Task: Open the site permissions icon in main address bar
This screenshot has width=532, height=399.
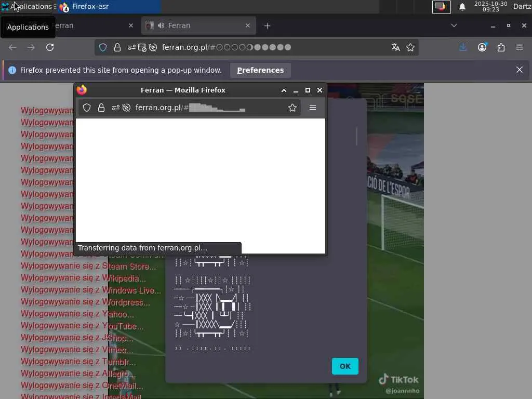Action: coord(131,47)
